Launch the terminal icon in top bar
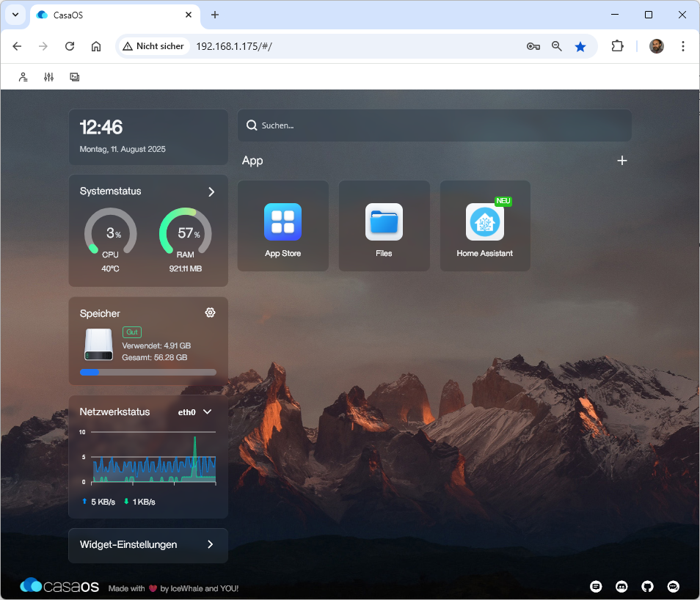This screenshot has height=600, width=700. click(x=74, y=77)
